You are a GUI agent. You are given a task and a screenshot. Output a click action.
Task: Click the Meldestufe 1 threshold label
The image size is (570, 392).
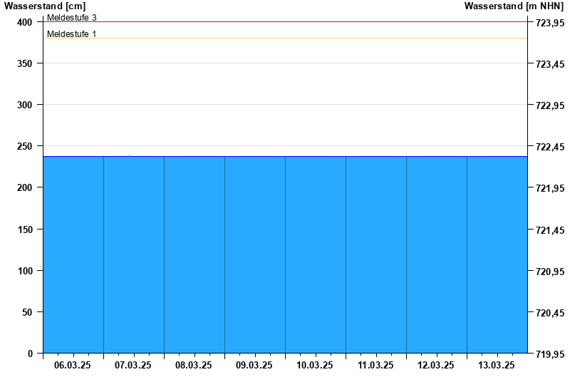pos(72,33)
